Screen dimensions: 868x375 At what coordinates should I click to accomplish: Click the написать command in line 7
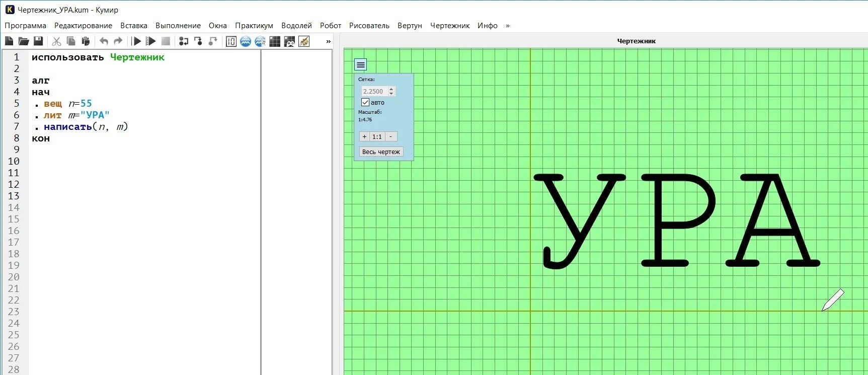pos(68,127)
